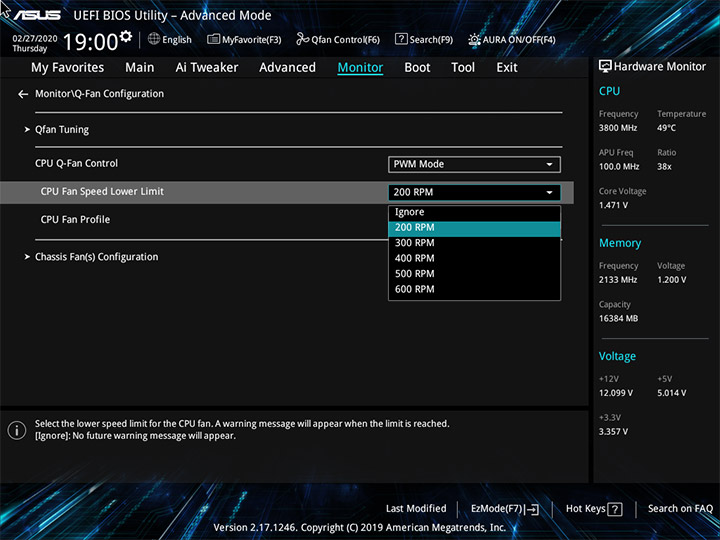Choose Ignore from the dropdown list
The height and width of the screenshot is (540, 720).
[x=474, y=212]
